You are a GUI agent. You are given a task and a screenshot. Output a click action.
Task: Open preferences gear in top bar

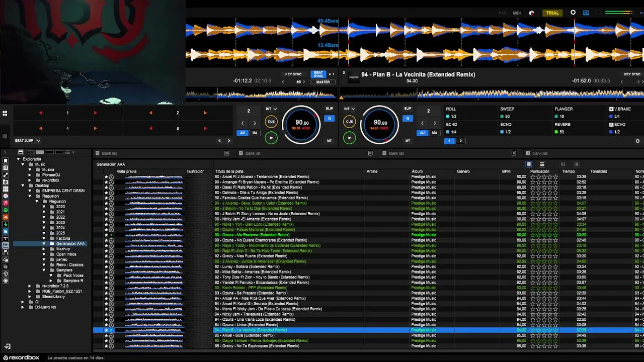[x=573, y=13]
